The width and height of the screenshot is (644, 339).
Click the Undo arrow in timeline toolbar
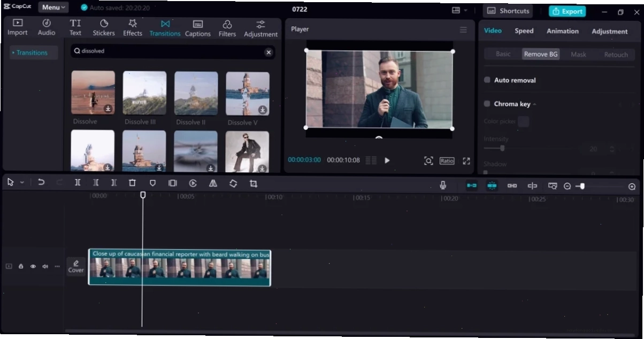point(41,183)
